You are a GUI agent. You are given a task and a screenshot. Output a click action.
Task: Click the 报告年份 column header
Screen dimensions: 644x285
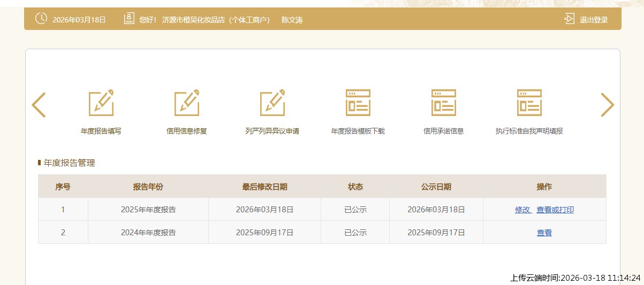(148, 187)
